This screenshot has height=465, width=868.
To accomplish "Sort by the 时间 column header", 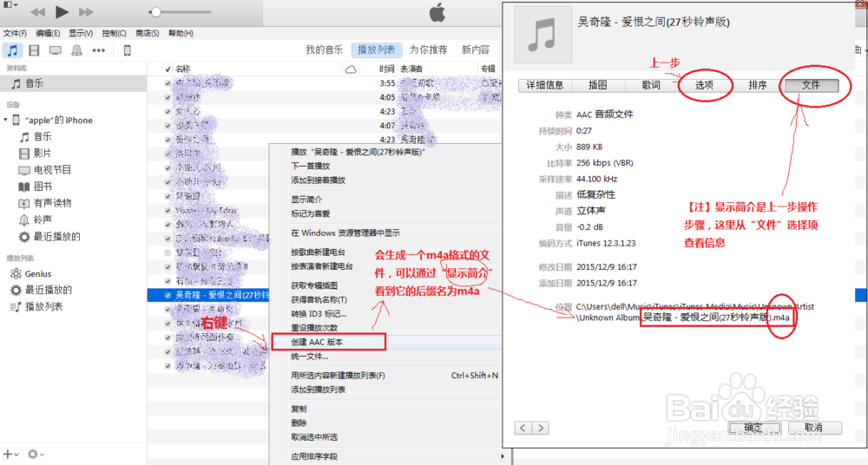I will click(x=387, y=69).
